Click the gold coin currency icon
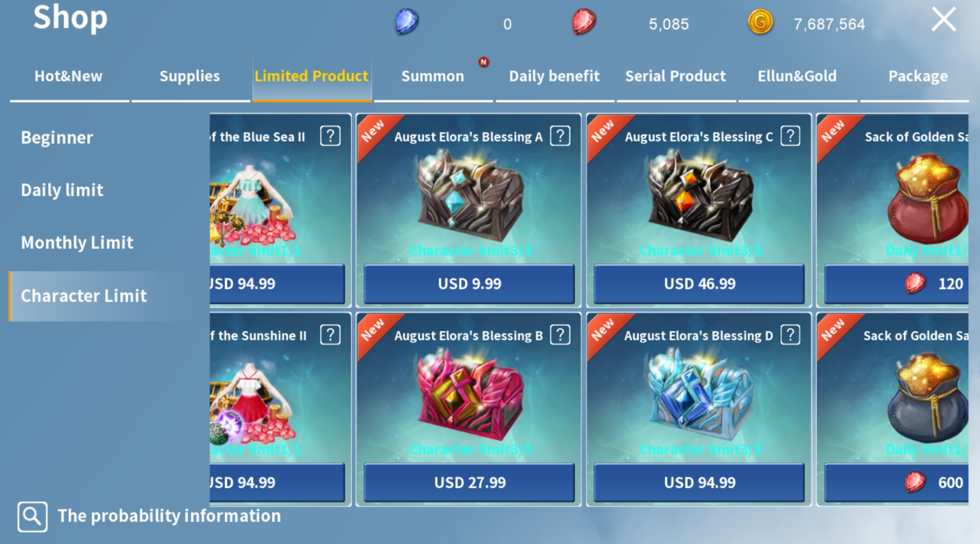The width and height of the screenshot is (980, 544). click(760, 22)
